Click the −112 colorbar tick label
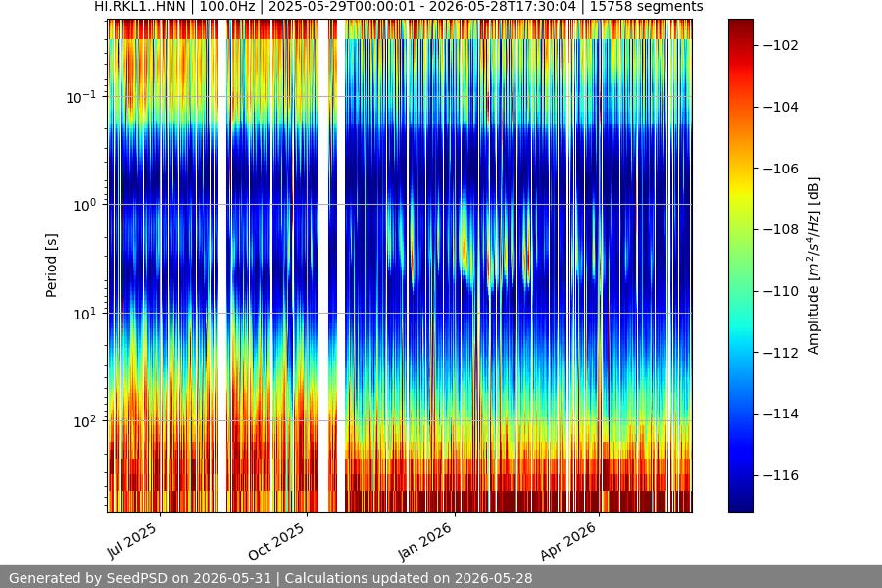The width and height of the screenshot is (882, 588). 781,353
